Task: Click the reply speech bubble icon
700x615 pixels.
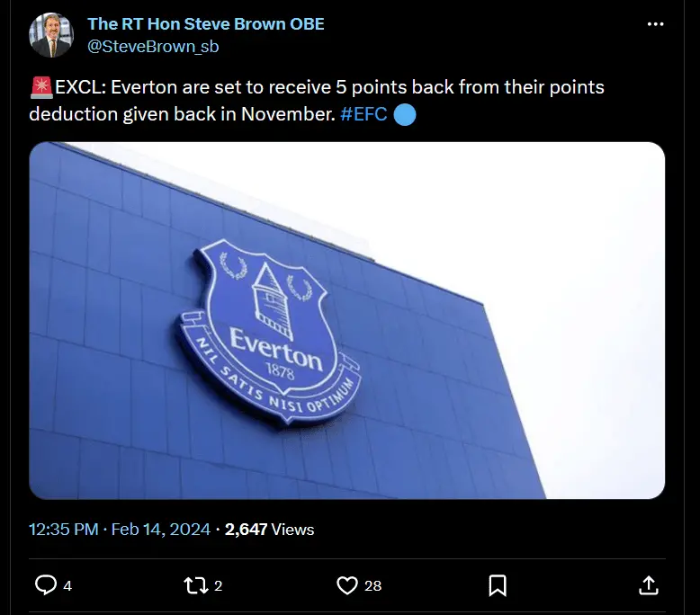Action: click(x=45, y=585)
